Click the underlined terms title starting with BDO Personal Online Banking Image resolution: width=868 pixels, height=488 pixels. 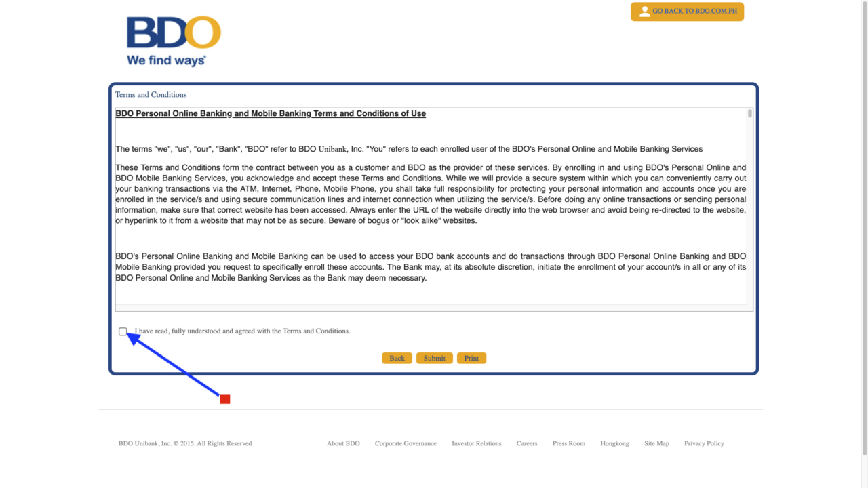pyautogui.click(x=271, y=113)
